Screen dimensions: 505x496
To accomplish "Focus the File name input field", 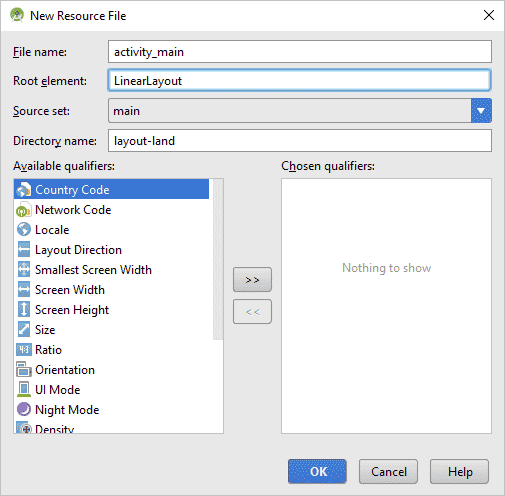I will (x=300, y=52).
